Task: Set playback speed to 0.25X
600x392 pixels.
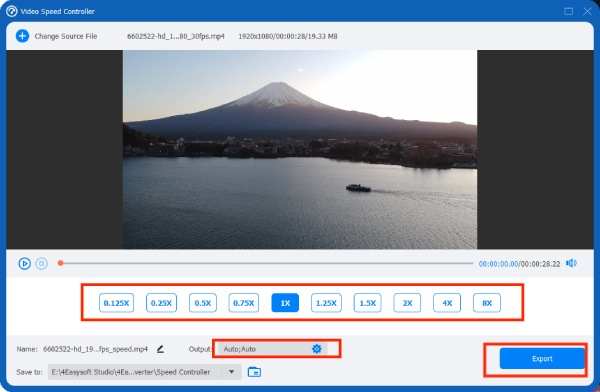Action: (x=161, y=303)
